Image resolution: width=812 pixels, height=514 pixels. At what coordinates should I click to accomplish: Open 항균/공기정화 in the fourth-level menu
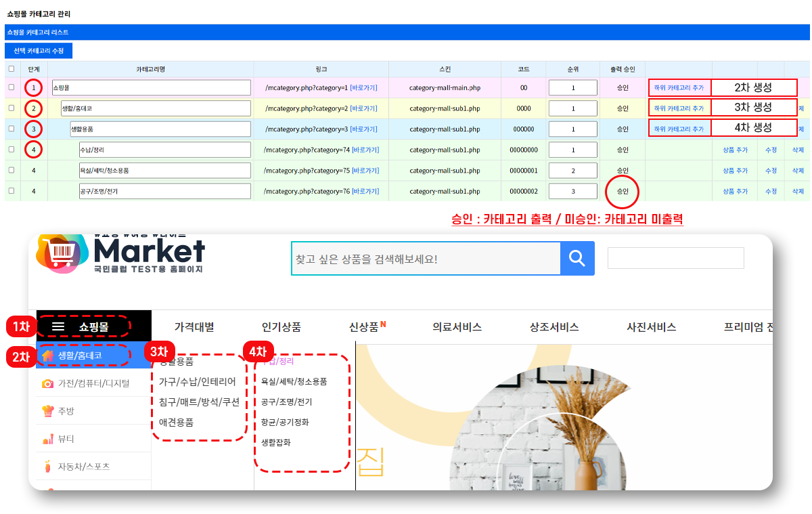click(285, 422)
